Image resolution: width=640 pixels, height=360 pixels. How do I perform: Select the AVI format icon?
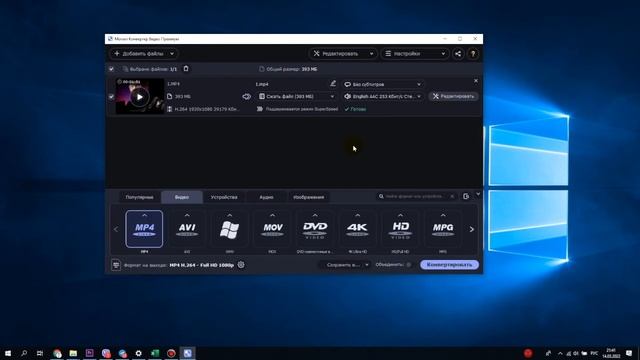187,229
